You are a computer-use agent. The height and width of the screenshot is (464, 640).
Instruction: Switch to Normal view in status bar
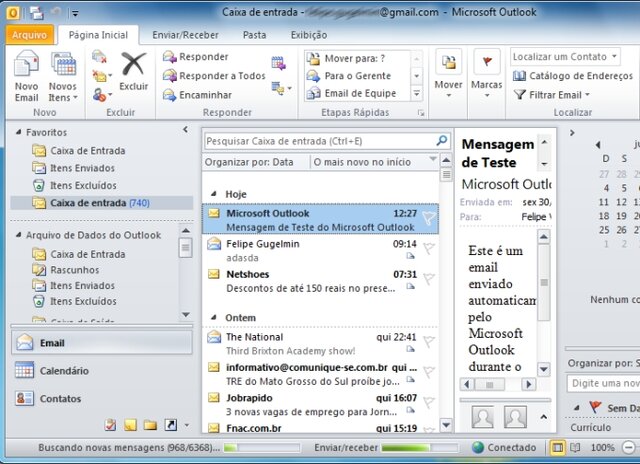coord(557,448)
